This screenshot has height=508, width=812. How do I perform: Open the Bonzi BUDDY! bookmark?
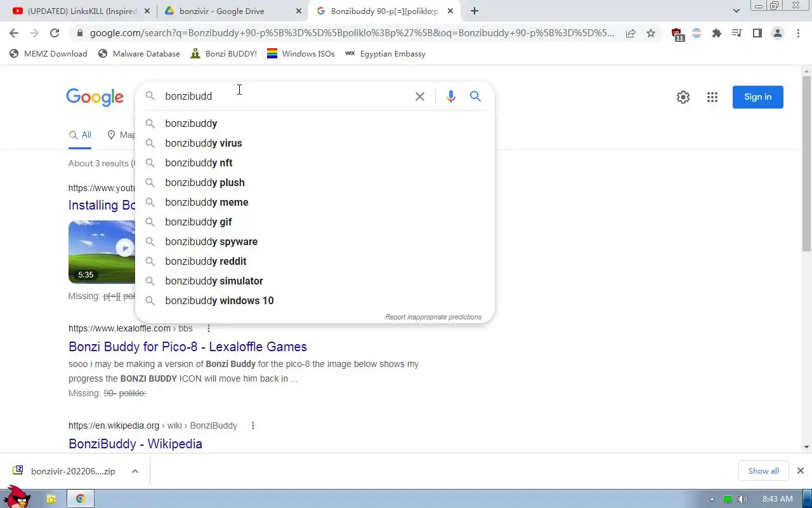pos(223,54)
